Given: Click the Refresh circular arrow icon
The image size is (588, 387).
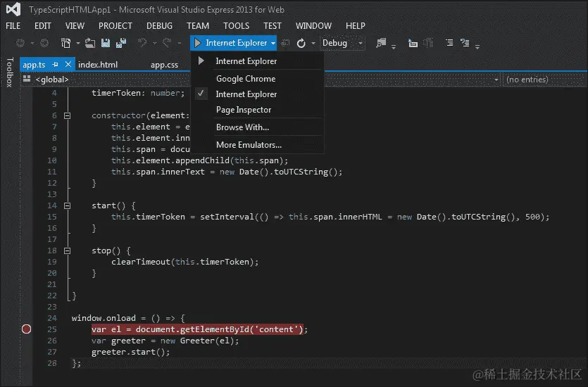Looking at the screenshot, I should pos(301,43).
